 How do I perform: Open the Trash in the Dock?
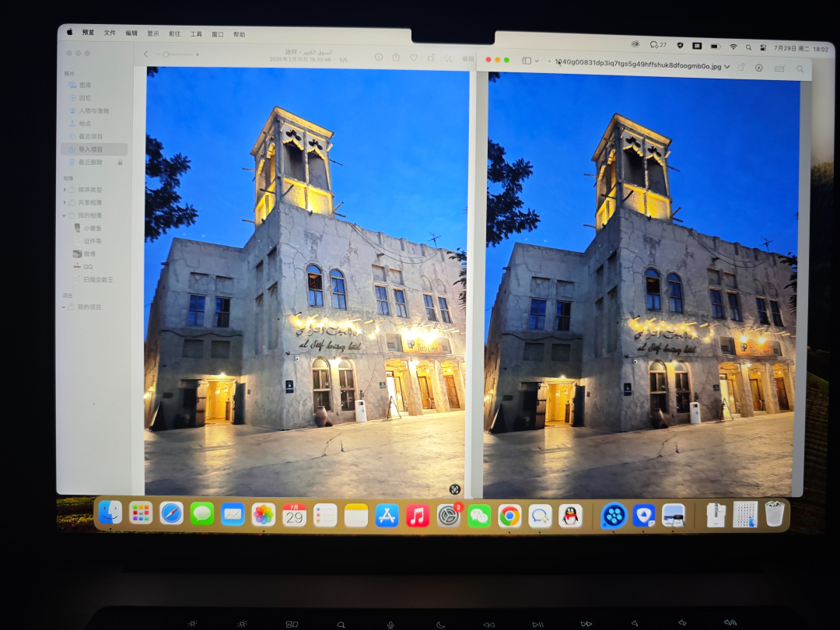pyautogui.click(x=775, y=514)
